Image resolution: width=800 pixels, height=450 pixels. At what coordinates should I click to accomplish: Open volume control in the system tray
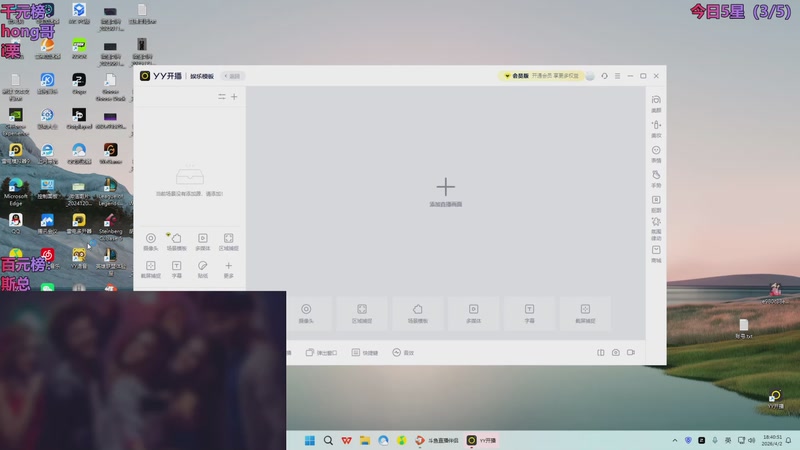coord(752,440)
